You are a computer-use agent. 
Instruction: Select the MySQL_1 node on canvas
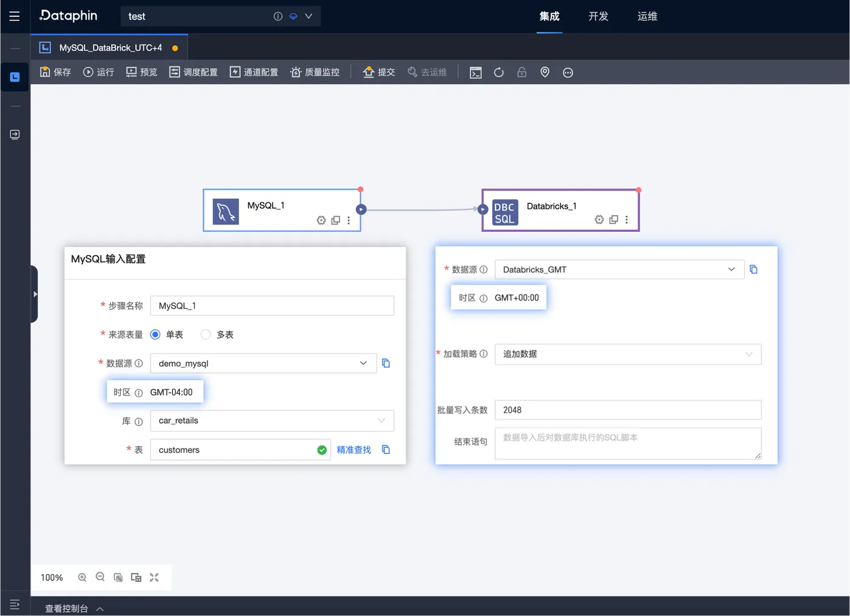coord(282,210)
